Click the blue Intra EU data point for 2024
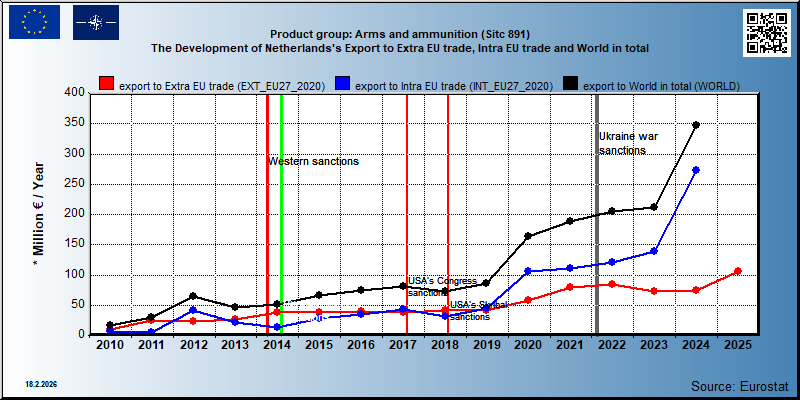The width and height of the screenshot is (800, 400). [x=696, y=170]
